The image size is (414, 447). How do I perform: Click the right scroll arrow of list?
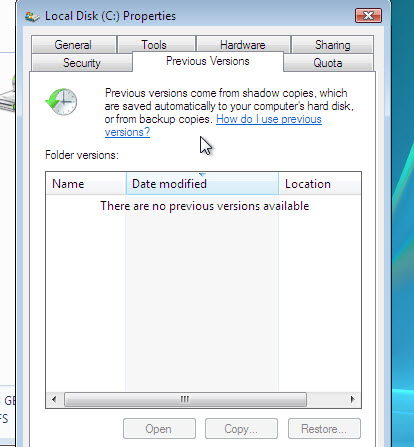[x=352, y=399]
